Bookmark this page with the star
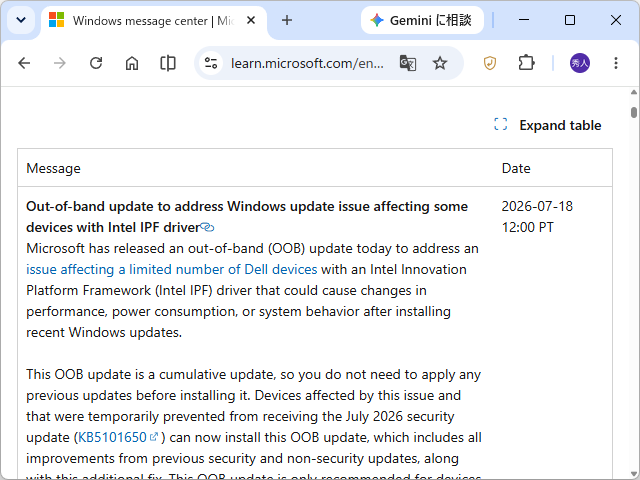640x480 pixels. click(440, 63)
